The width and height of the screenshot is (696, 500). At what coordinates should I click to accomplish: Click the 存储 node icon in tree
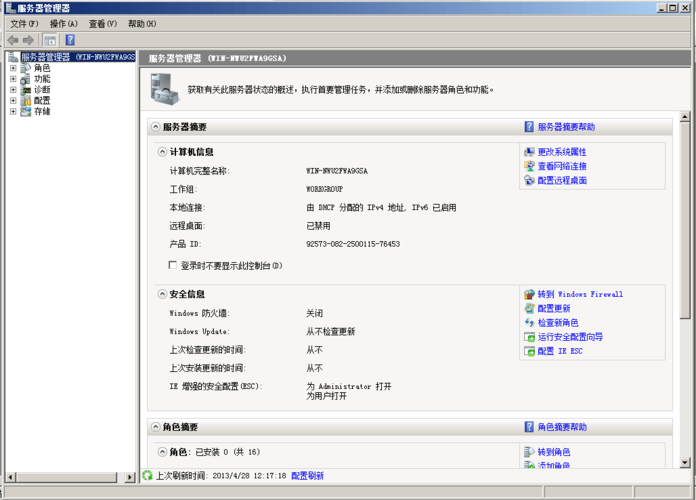pos(26,111)
